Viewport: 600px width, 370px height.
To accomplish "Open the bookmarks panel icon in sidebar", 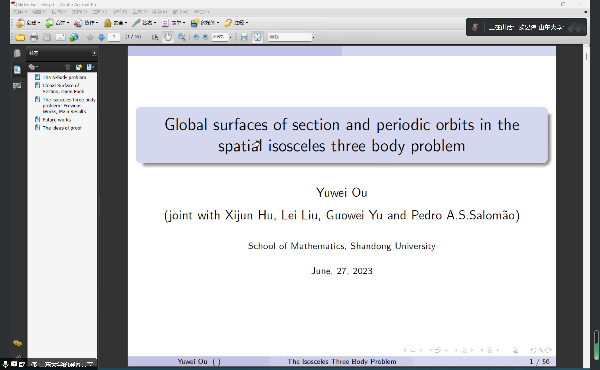I will [17, 69].
